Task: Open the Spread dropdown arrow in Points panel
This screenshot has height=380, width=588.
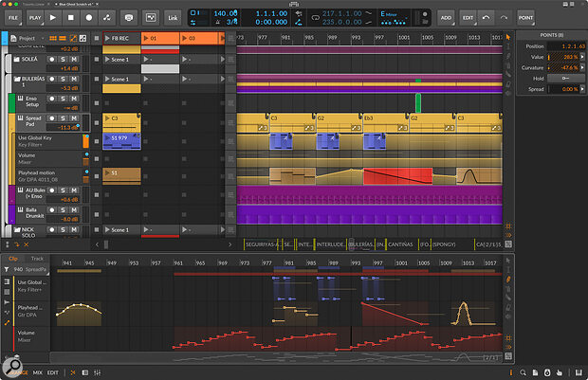Action: click(x=582, y=89)
